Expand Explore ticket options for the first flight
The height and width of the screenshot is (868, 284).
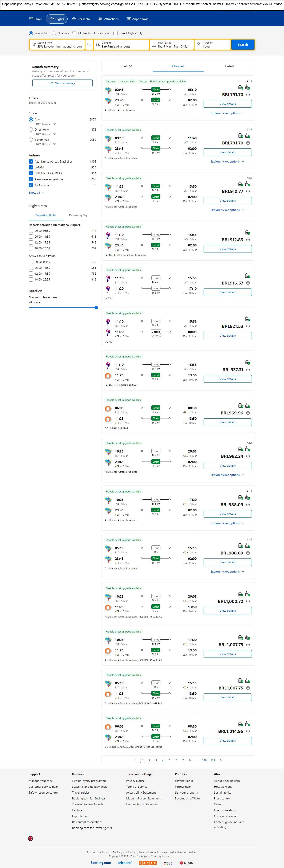[x=227, y=113]
